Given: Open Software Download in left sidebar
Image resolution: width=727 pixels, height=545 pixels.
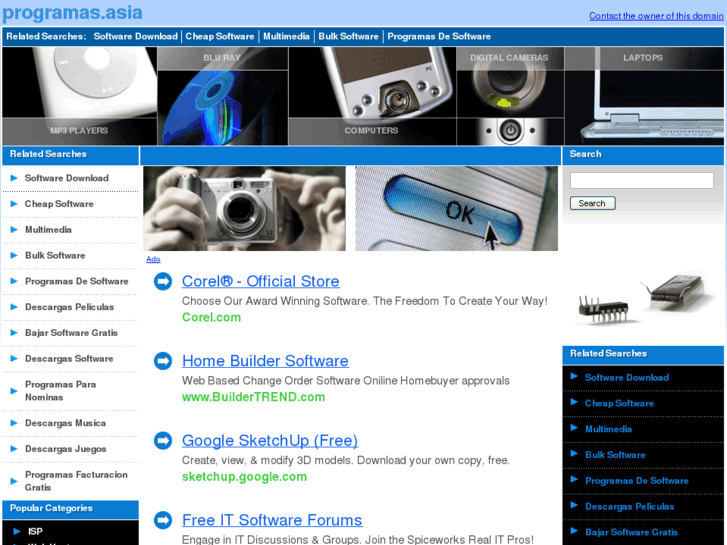Looking at the screenshot, I should [x=67, y=178].
